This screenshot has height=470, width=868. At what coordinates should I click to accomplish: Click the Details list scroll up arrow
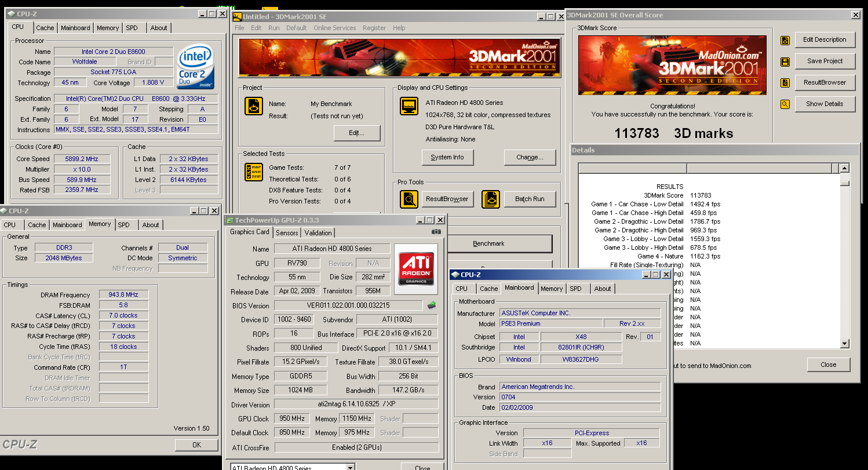click(x=845, y=169)
